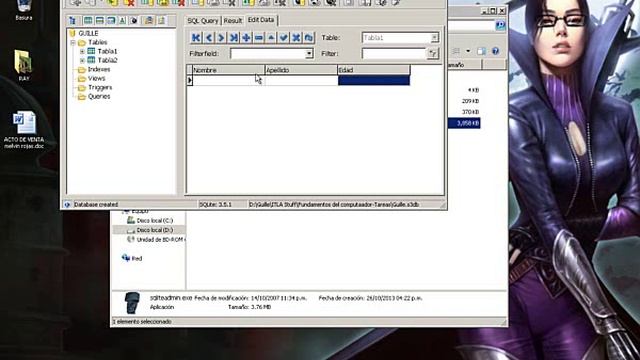Go to previous record in navigator
The width and height of the screenshot is (640, 360).
point(209,38)
